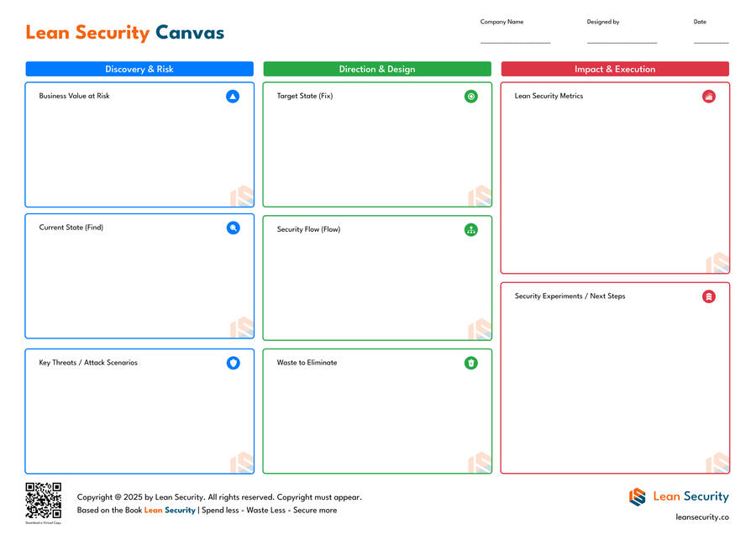Click the trash icon on Waste to Eliminate
The width and height of the screenshot is (756, 535).
click(x=471, y=363)
